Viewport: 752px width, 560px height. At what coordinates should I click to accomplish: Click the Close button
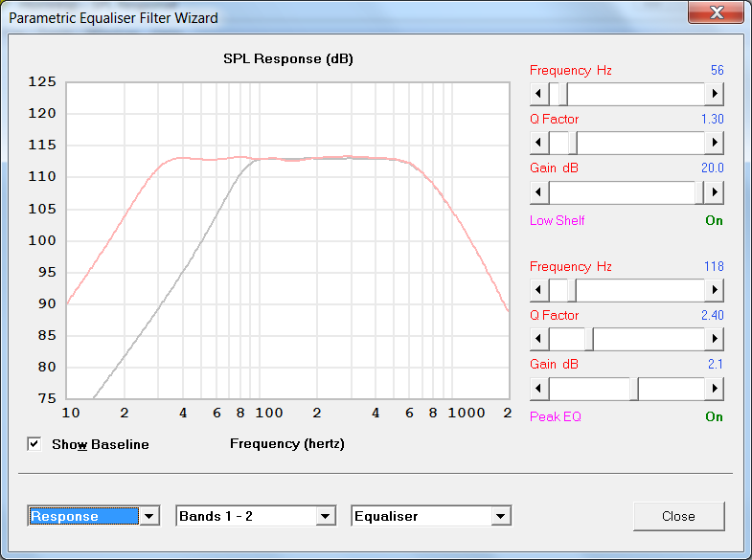click(678, 516)
